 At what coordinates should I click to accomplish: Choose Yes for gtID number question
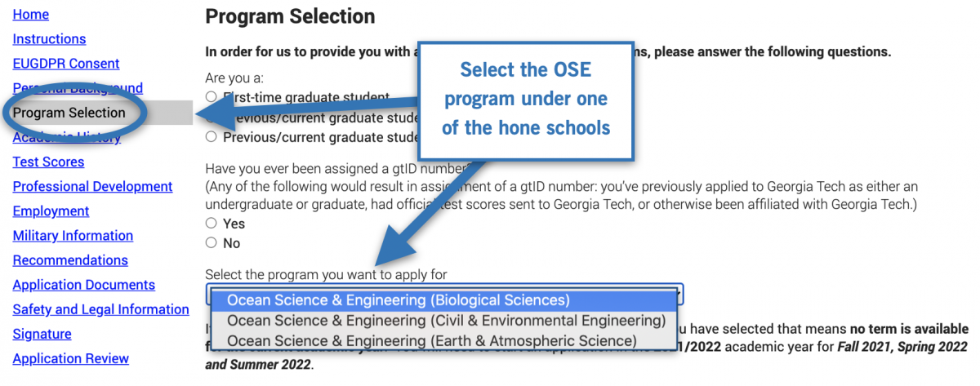(x=212, y=223)
